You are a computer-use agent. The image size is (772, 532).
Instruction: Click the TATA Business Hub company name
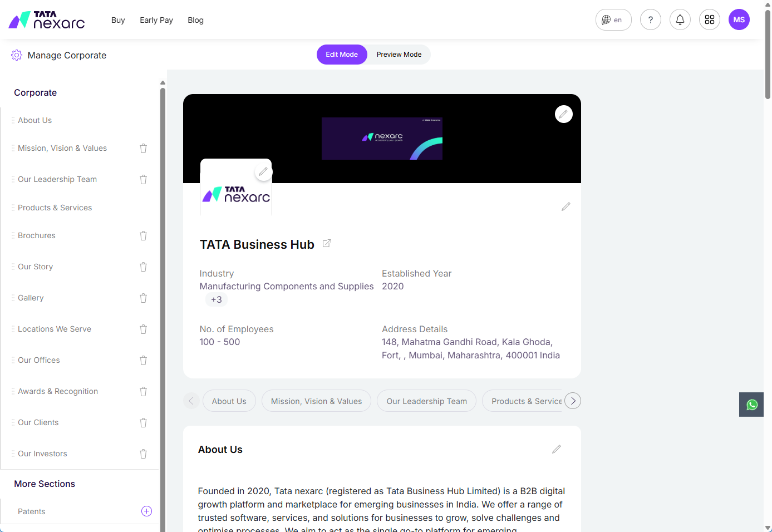[257, 244]
